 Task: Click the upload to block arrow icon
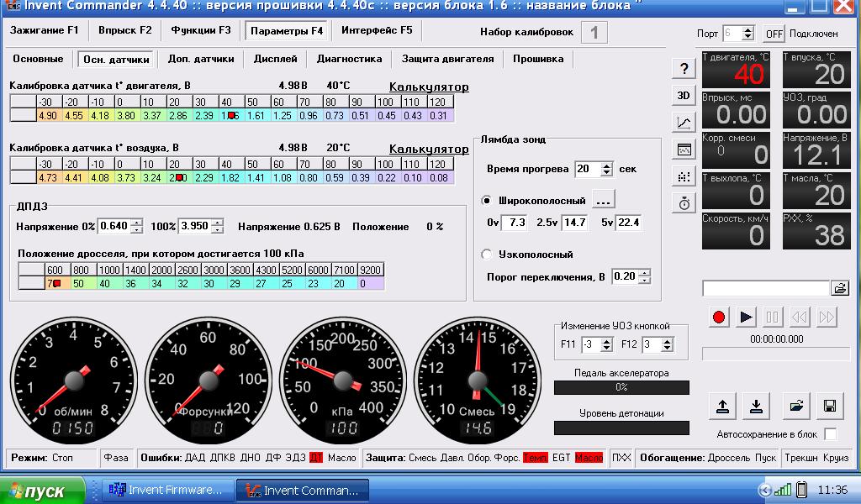tap(722, 406)
